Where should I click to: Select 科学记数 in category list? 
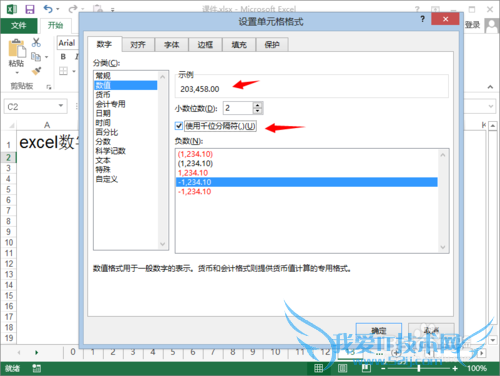click(126, 151)
